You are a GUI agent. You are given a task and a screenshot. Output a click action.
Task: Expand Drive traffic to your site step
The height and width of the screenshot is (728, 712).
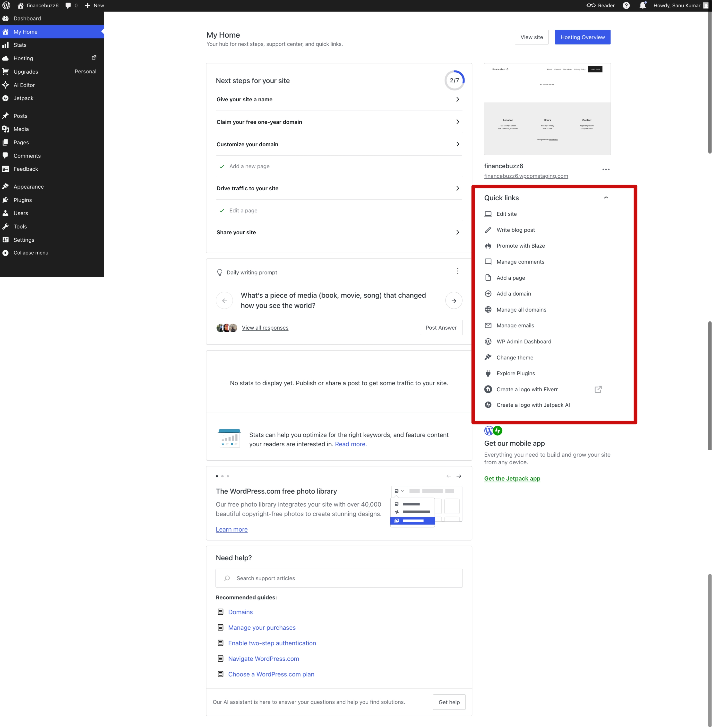pos(339,189)
